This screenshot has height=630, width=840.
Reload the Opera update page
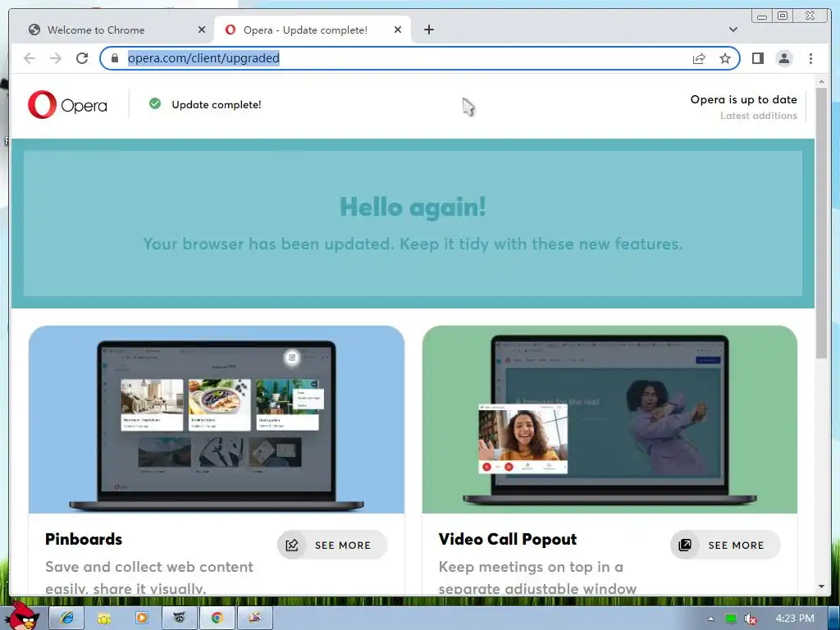pos(82,58)
